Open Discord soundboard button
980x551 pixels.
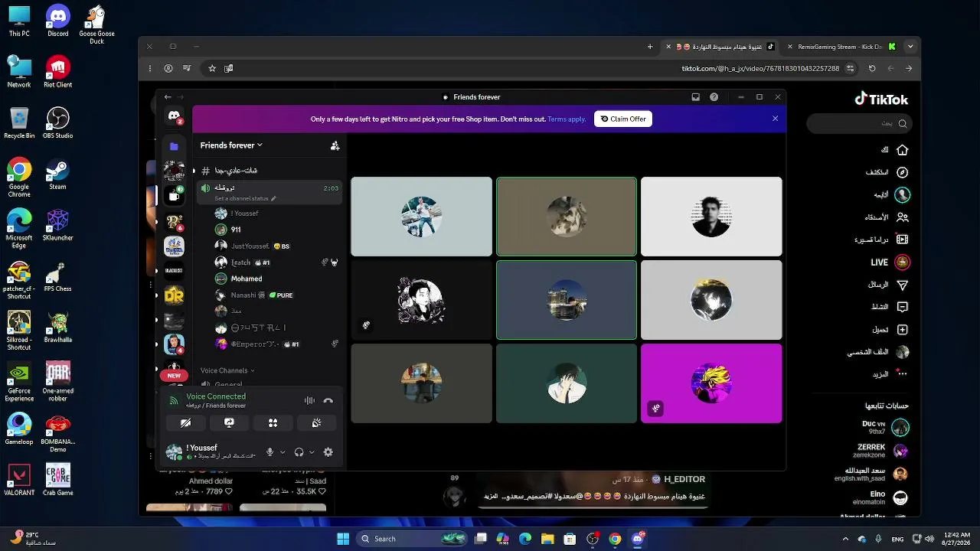pyautogui.click(x=316, y=422)
